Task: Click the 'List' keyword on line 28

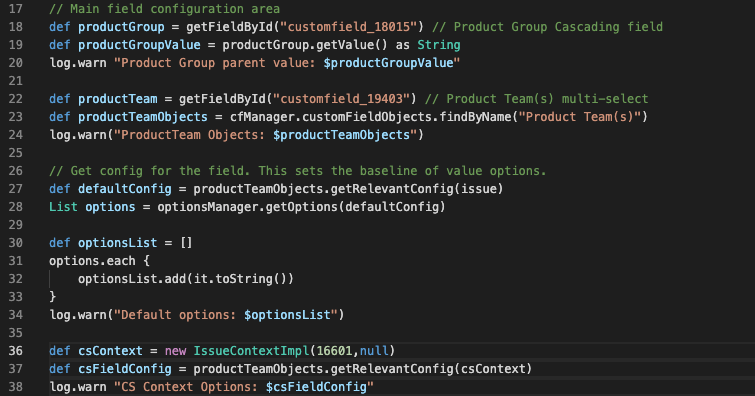Action: coord(63,207)
